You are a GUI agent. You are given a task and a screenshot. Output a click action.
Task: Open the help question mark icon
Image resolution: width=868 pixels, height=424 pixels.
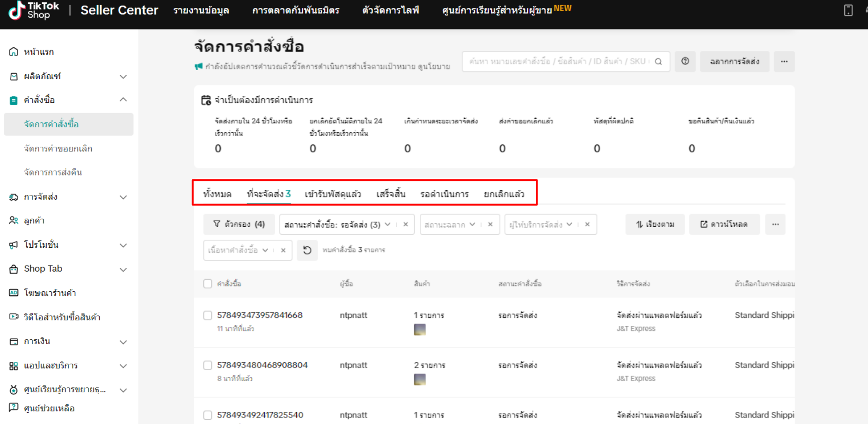pos(685,61)
